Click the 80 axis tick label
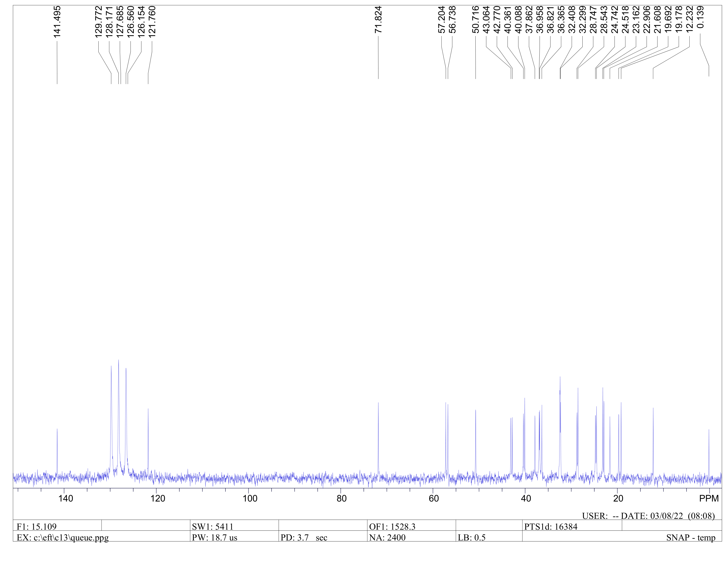Viewport: 728px width, 563px height. 342,499
